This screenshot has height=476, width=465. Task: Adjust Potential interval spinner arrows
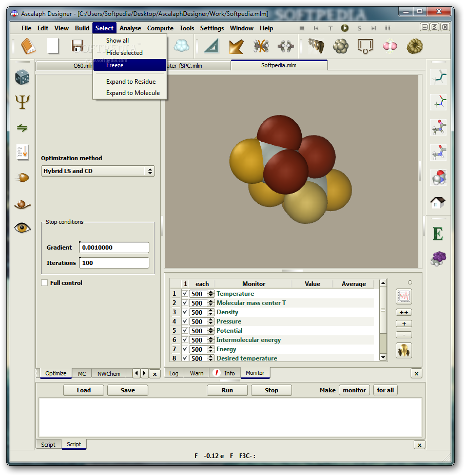coord(211,331)
